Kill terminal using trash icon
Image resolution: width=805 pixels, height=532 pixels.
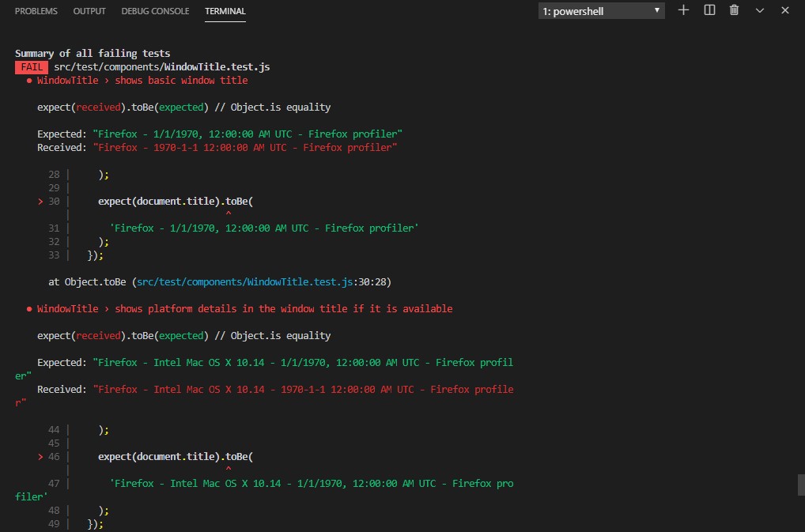pos(734,10)
